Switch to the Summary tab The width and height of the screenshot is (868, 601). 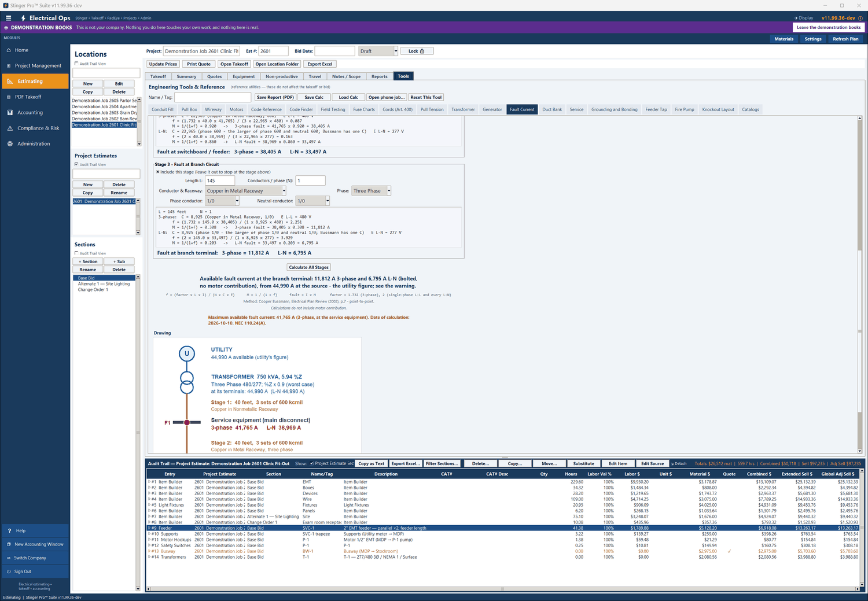click(186, 76)
